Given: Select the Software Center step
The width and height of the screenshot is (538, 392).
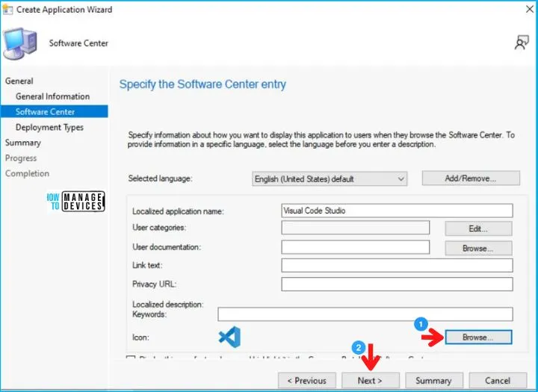Looking at the screenshot, I should coord(55,112).
